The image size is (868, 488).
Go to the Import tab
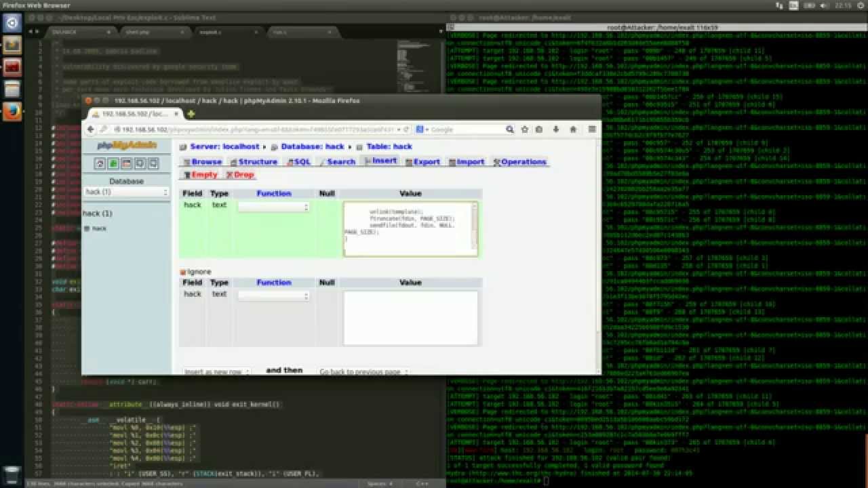click(x=466, y=162)
